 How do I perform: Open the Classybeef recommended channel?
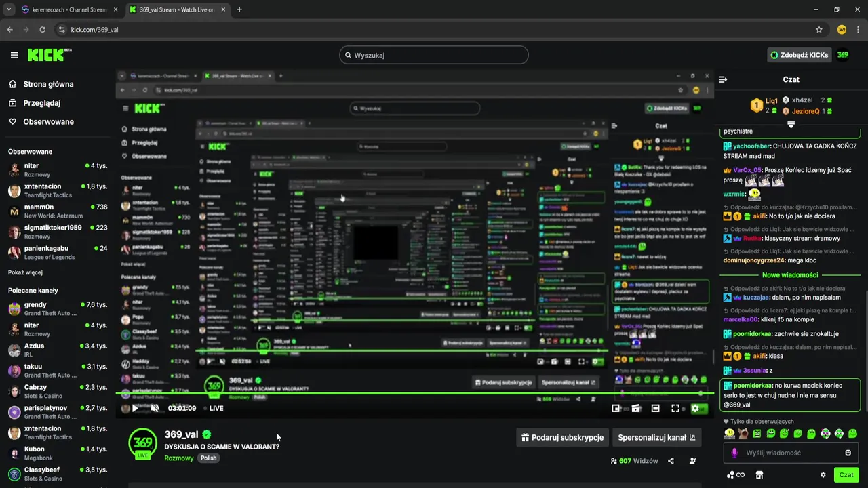click(58, 474)
